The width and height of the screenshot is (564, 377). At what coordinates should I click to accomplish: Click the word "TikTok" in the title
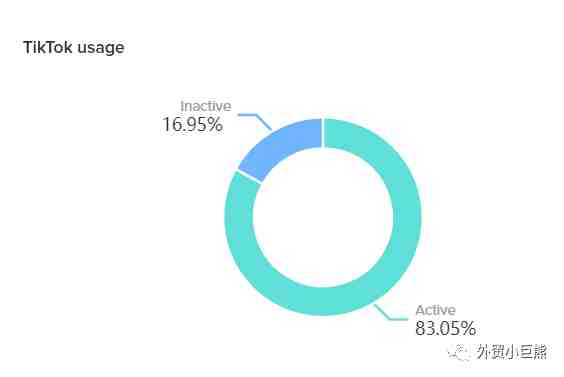49,47
